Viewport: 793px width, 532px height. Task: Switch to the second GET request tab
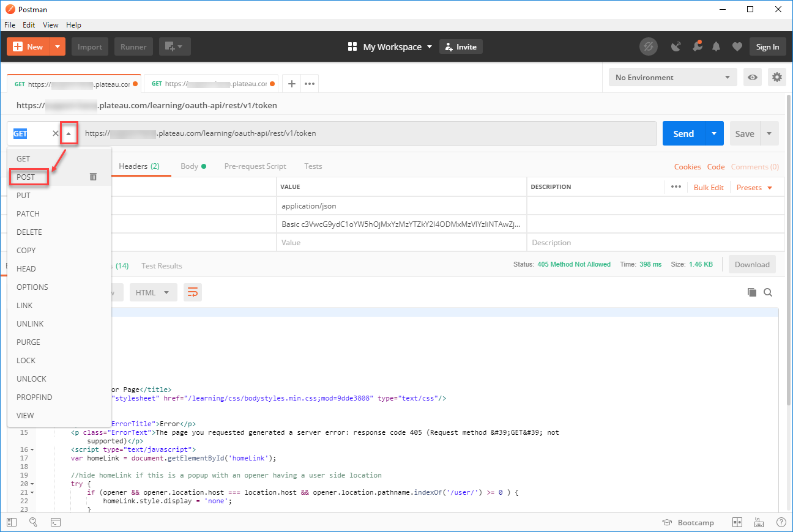[212, 84]
